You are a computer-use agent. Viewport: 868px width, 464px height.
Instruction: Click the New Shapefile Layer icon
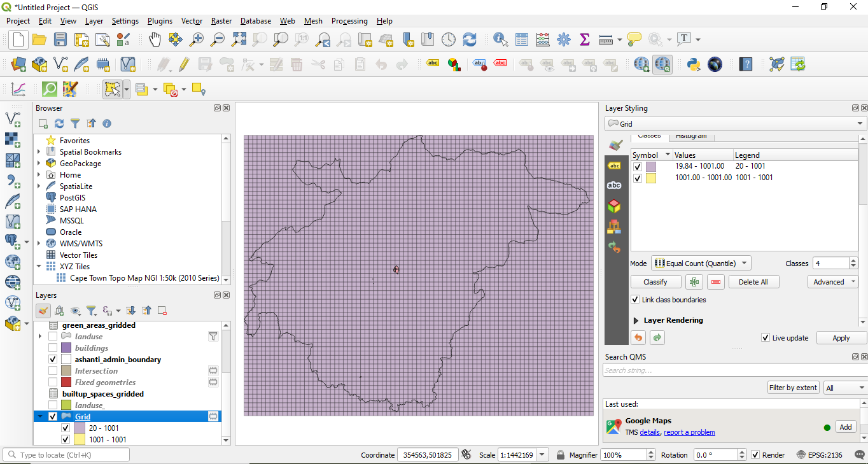click(60, 64)
